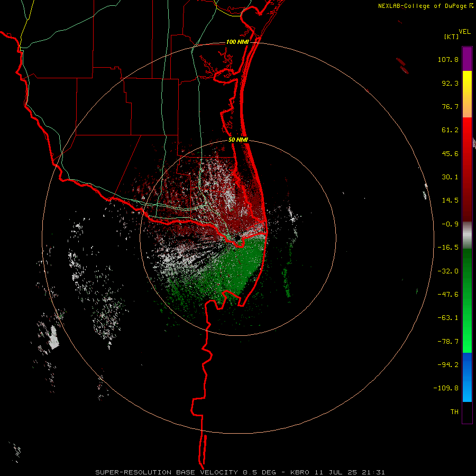Click the 61.2 legend value
This screenshot has width=476, height=476.
450,130
